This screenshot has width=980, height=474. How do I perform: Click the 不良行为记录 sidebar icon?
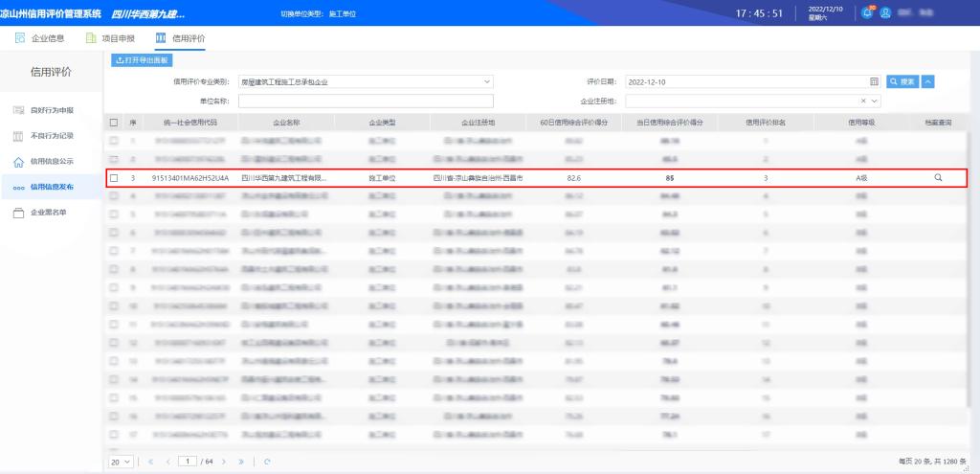[x=19, y=136]
